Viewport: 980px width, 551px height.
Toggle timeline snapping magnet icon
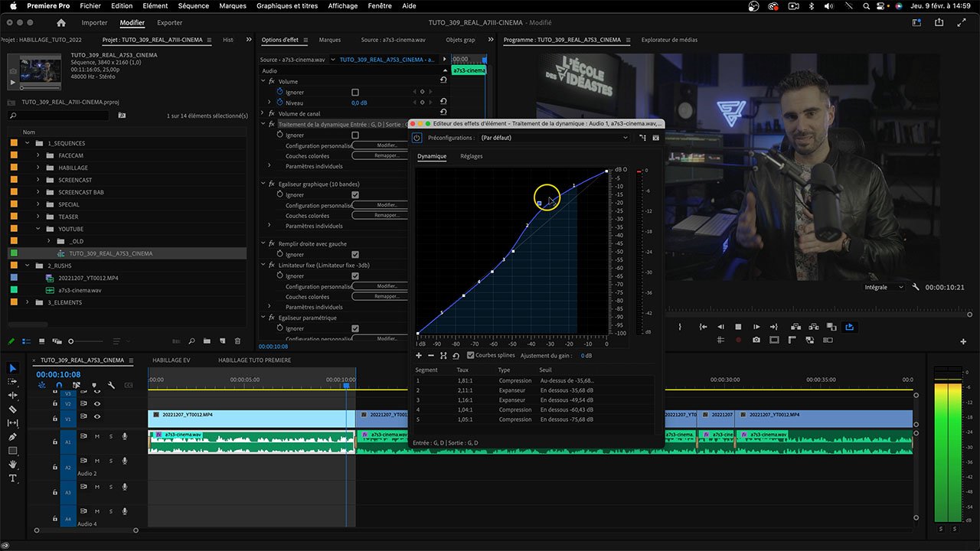(59, 385)
